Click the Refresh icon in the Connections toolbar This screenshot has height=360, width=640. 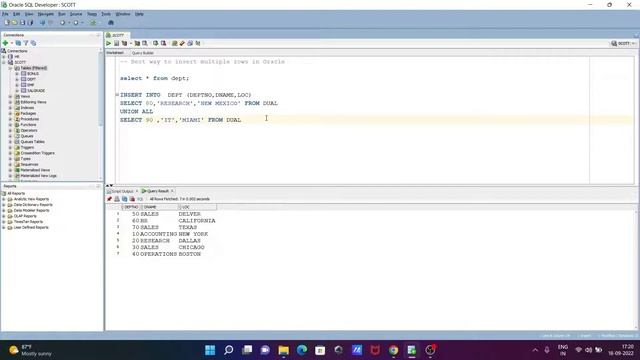pyautogui.click(x=18, y=43)
